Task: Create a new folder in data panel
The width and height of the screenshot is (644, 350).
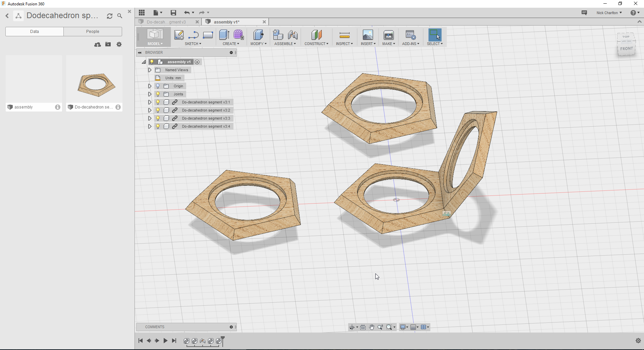Action: click(x=108, y=44)
